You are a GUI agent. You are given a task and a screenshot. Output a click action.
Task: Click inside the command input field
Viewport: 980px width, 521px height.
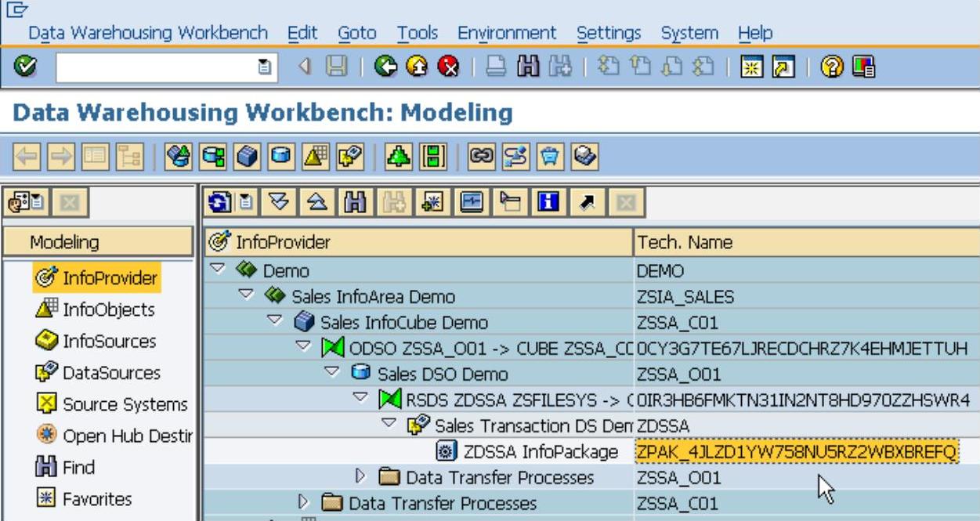[156, 67]
